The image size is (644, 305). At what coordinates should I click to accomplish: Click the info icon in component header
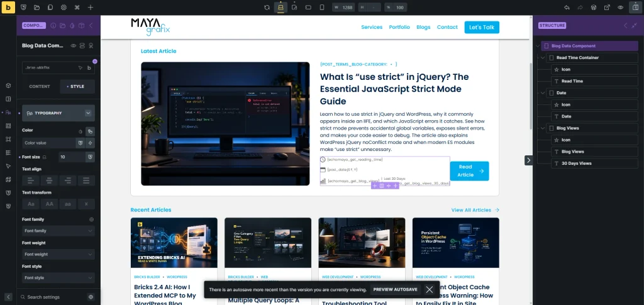pos(53,25)
